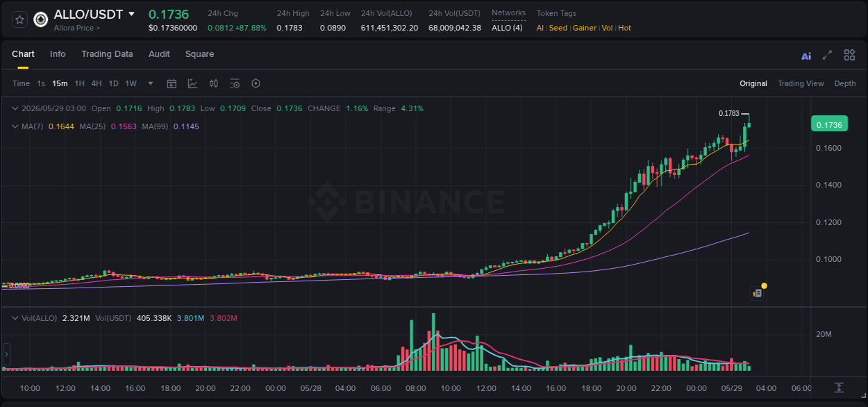Viewport: 868px width, 407px height.
Task: Click the MA(99) value 0.1145
Action: click(x=186, y=126)
